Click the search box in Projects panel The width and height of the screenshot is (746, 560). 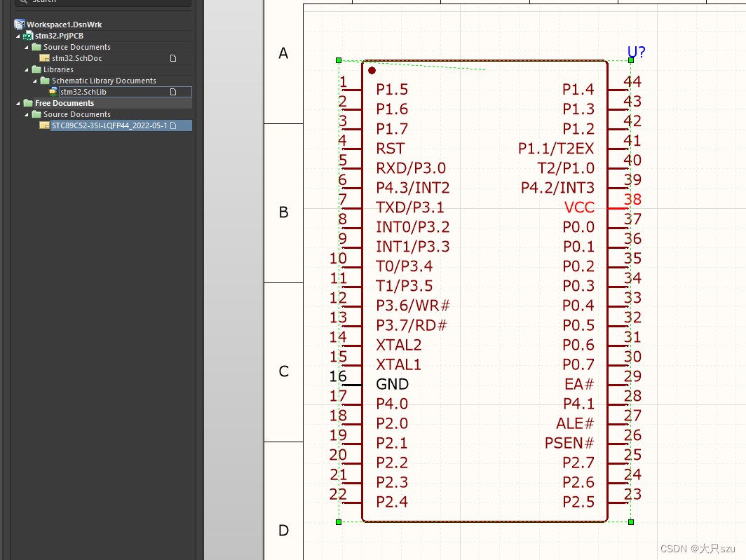103,2
